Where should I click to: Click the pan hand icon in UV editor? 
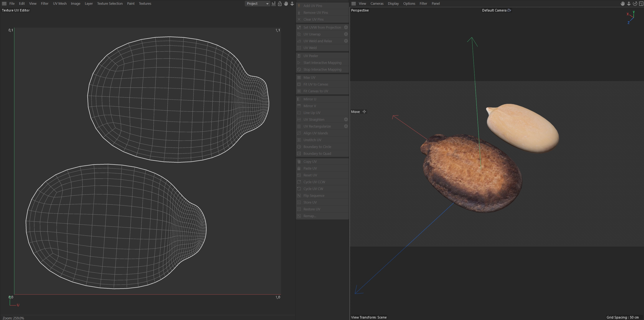286,4
